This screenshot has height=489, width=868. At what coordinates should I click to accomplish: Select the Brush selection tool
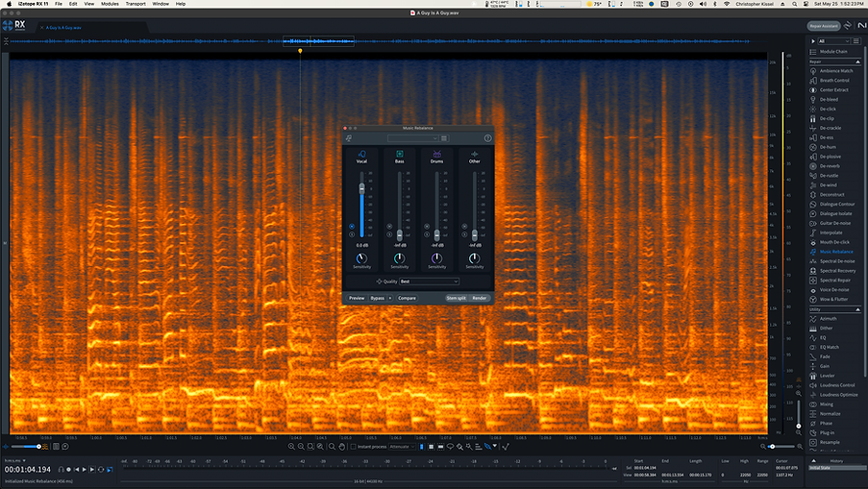click(459, 447)
